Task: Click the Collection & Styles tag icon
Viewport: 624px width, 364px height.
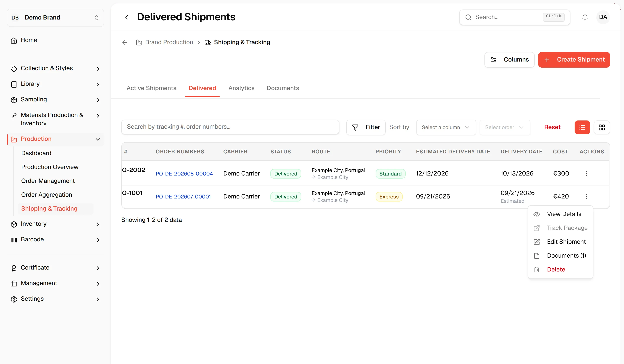Action: 14,69
